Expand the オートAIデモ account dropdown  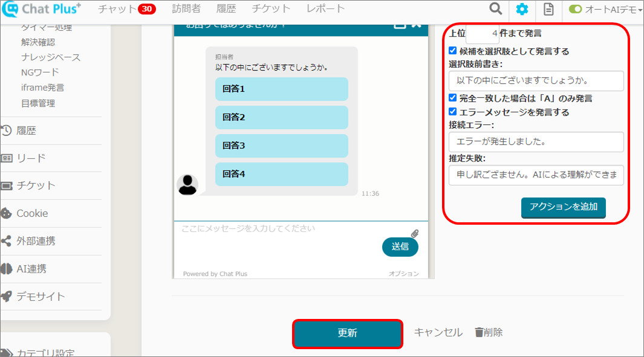coord(605,9)
